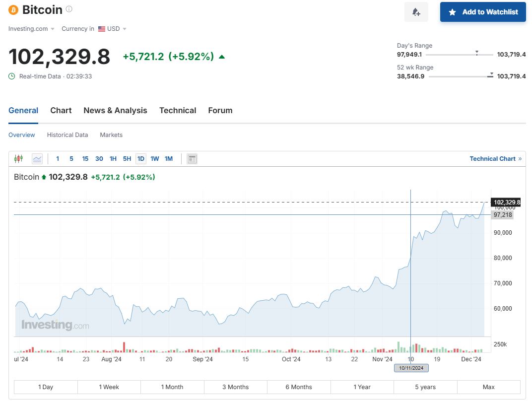Select the 3 Months range button
Image resolution: width=532 pixels, height=402 pixels.
tap(235, 387)
